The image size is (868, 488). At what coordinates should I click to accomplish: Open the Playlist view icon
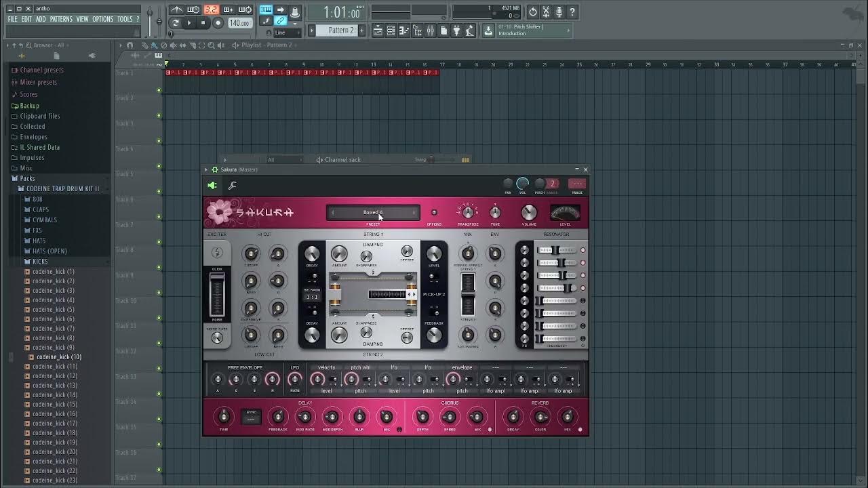pyautogui.click(x=377, y=30)
